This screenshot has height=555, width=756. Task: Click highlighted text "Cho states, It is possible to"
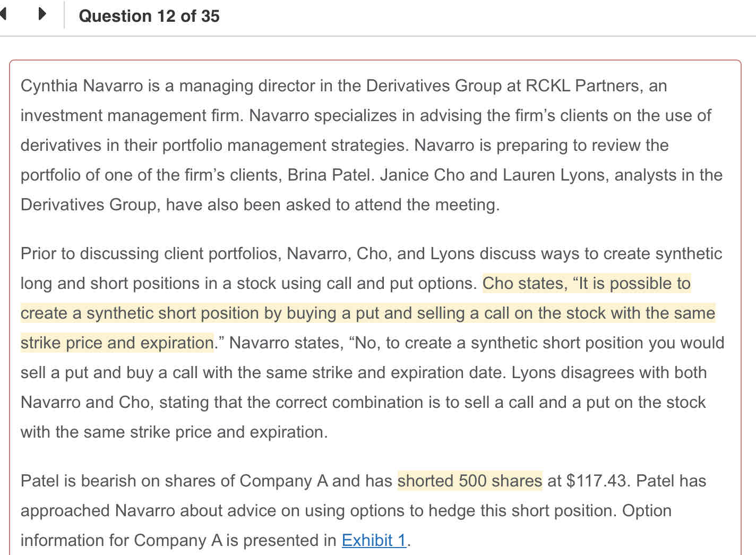click(x=586, y=283)
